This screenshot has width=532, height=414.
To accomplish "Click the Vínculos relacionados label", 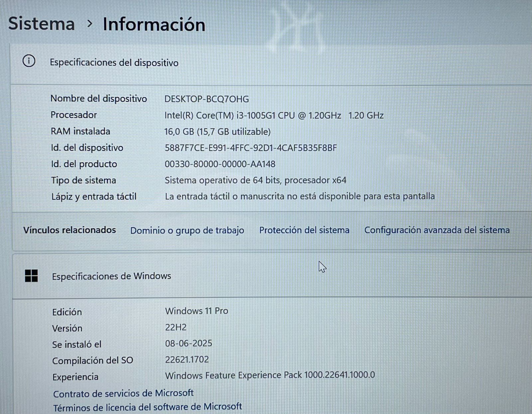I will click(x=69, y=230).
